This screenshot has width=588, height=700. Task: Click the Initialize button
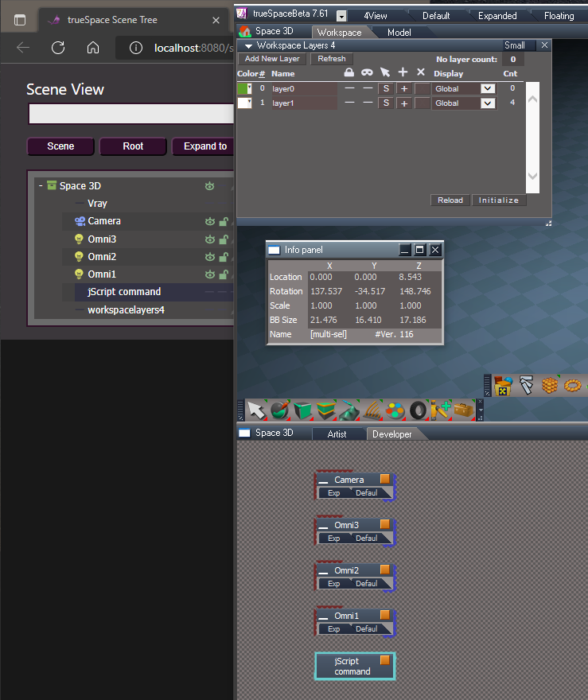coord(499,200)
